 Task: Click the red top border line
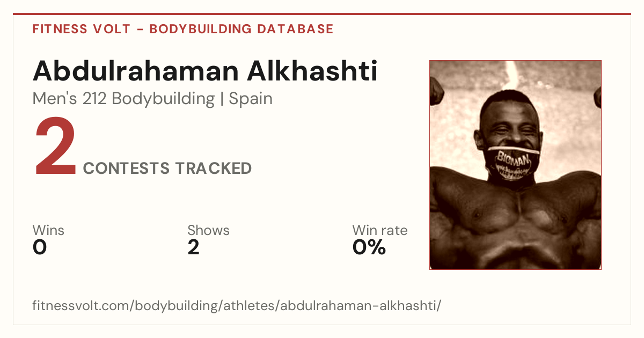322,14
